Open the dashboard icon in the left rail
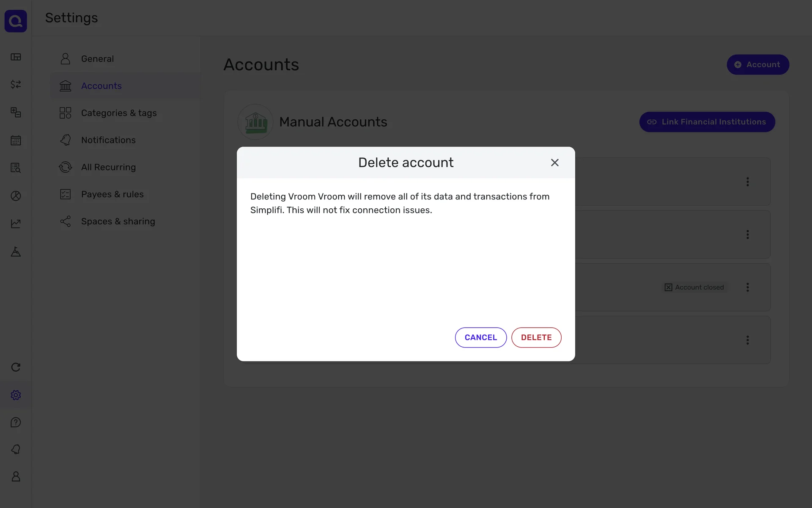The image size is (812, 508). pos(16,57)
